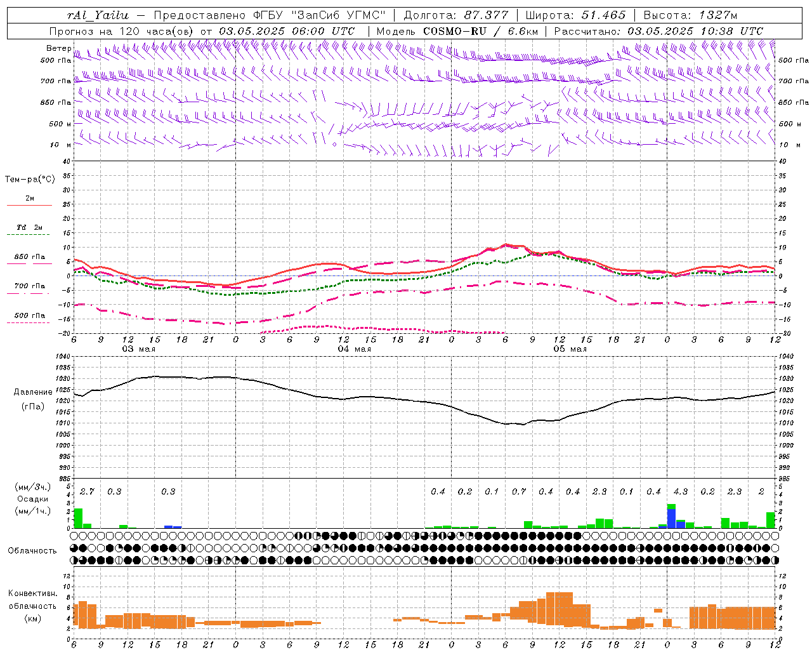Click the 04 мая date label
Viewport: 812px width, 650px height.
coord(355,349)
